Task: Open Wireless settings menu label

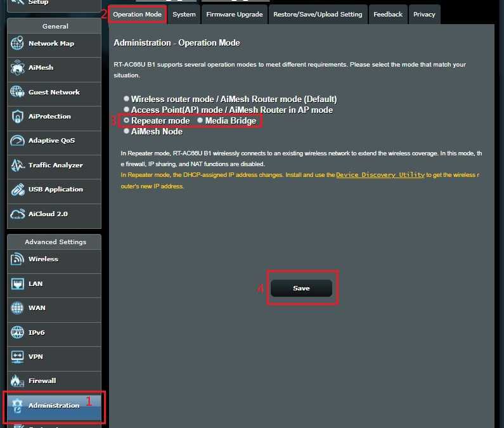Action: point(43,259)
